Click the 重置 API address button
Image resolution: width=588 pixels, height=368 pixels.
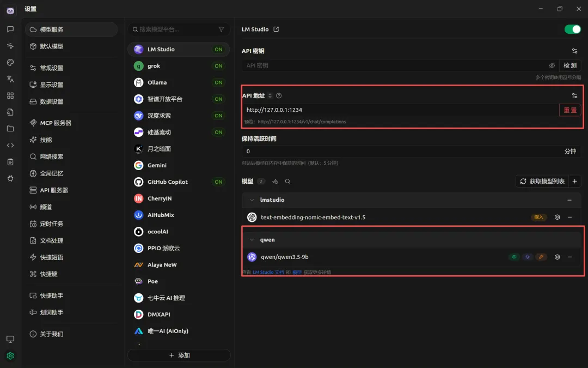pyautogui.click(x=570, y=110)
